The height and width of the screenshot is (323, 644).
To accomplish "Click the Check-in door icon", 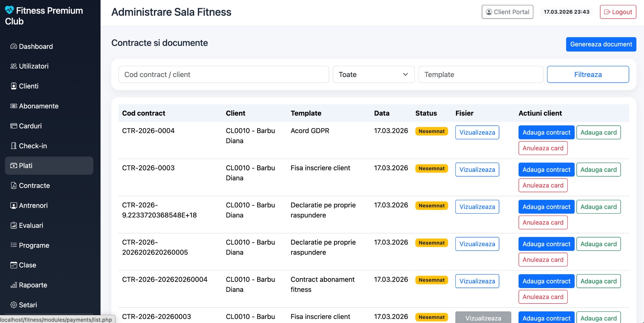I will pyautogui.click(x=14, y=146).
